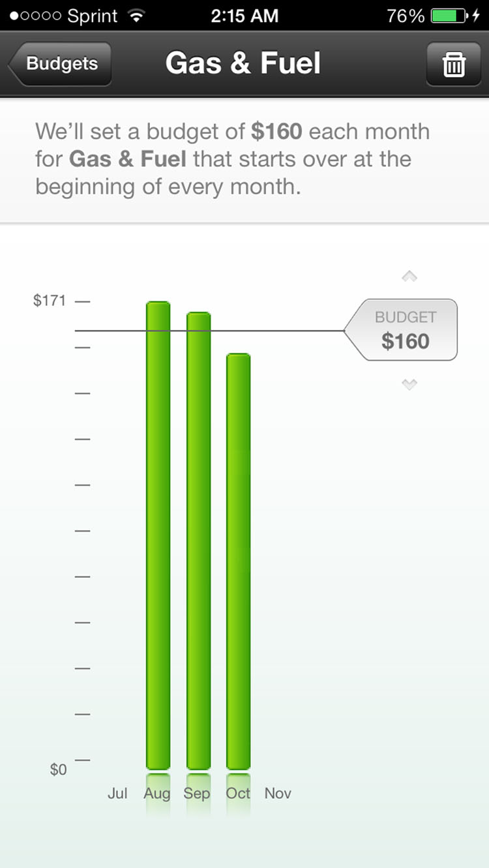
Task: Tap the $160 budget tag handle
Action: tap(404, 330)
